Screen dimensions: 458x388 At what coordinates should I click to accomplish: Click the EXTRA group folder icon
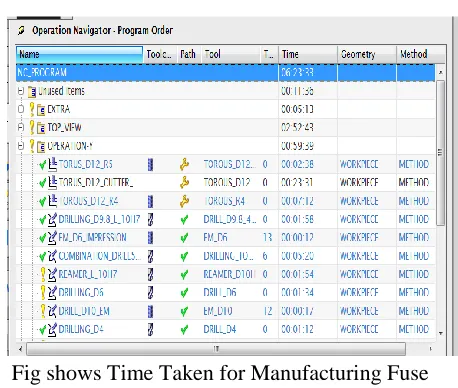coord(41,110)
